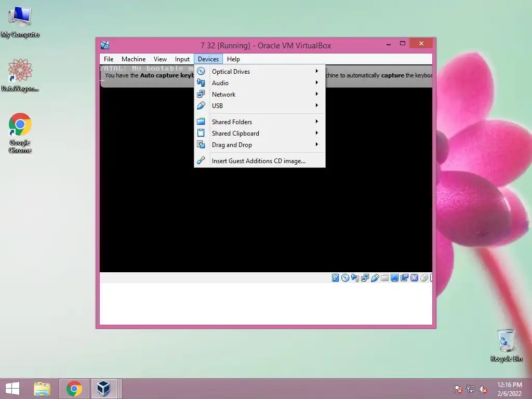
Task: Click the mouse integration status bar icon
Action: (x=424, y=278)
